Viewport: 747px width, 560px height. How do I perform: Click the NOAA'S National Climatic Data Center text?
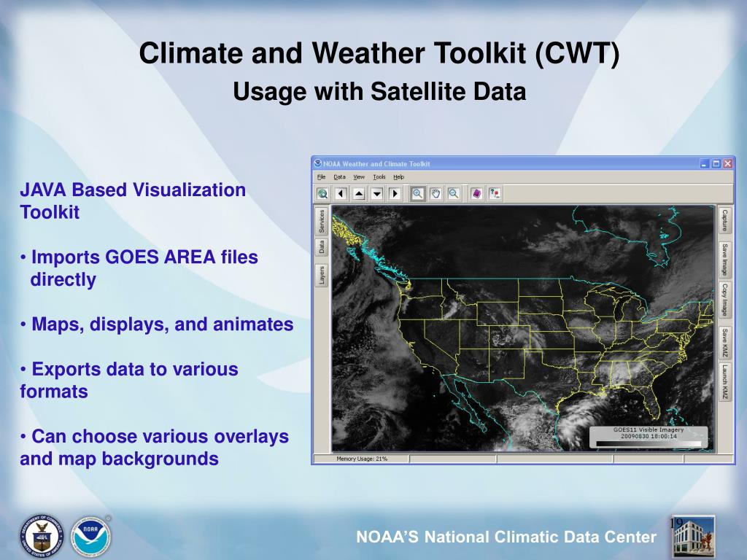pos(506,537)
